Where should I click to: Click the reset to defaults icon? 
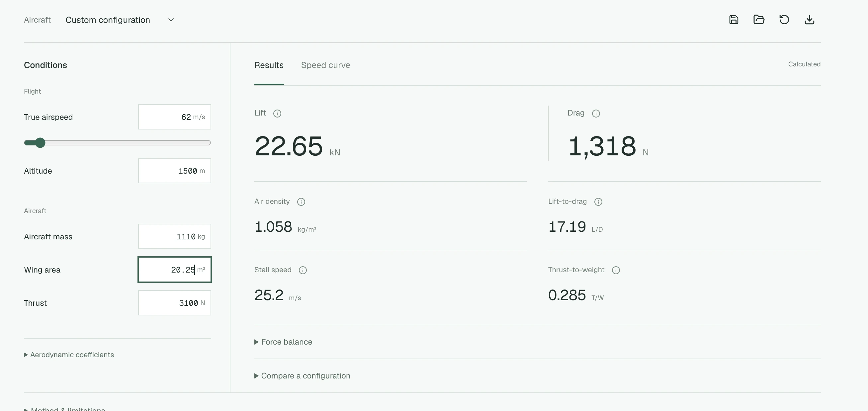click(x=784, y=20)
